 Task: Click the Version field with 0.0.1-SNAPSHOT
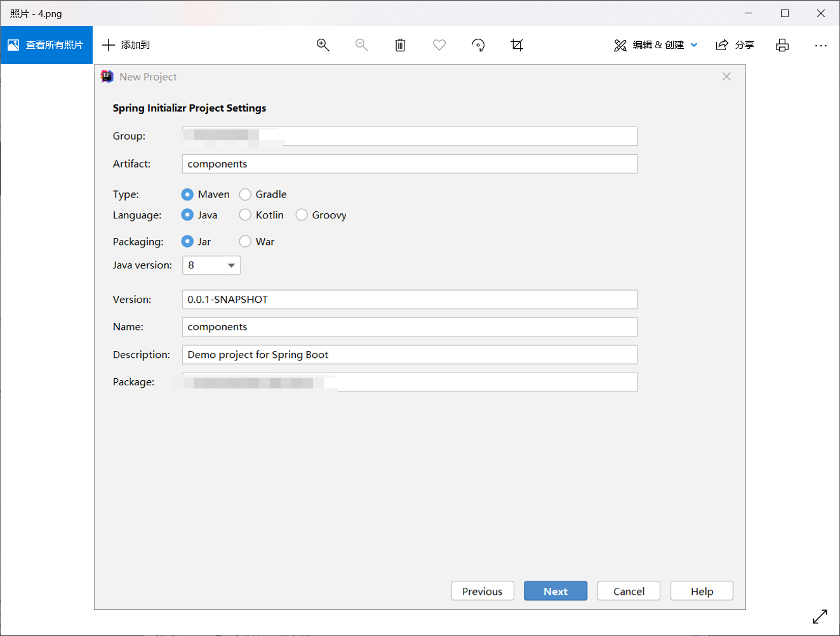pos(410,300)
